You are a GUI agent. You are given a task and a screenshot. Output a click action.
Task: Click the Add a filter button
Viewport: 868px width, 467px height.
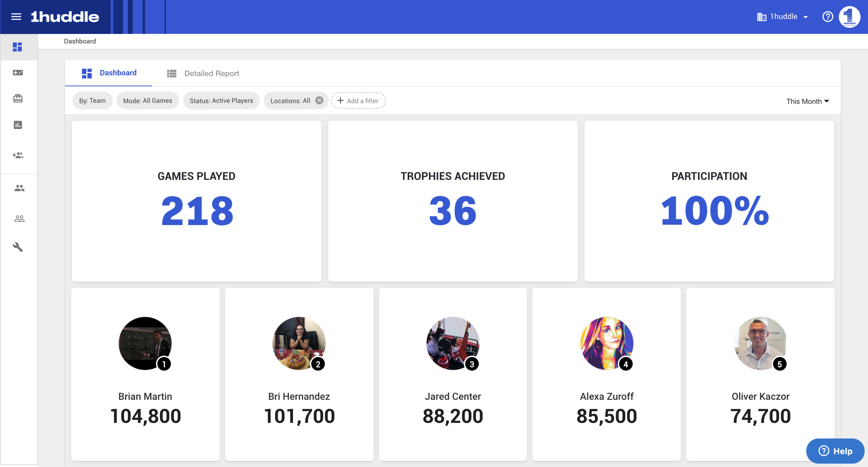point(358,100)
